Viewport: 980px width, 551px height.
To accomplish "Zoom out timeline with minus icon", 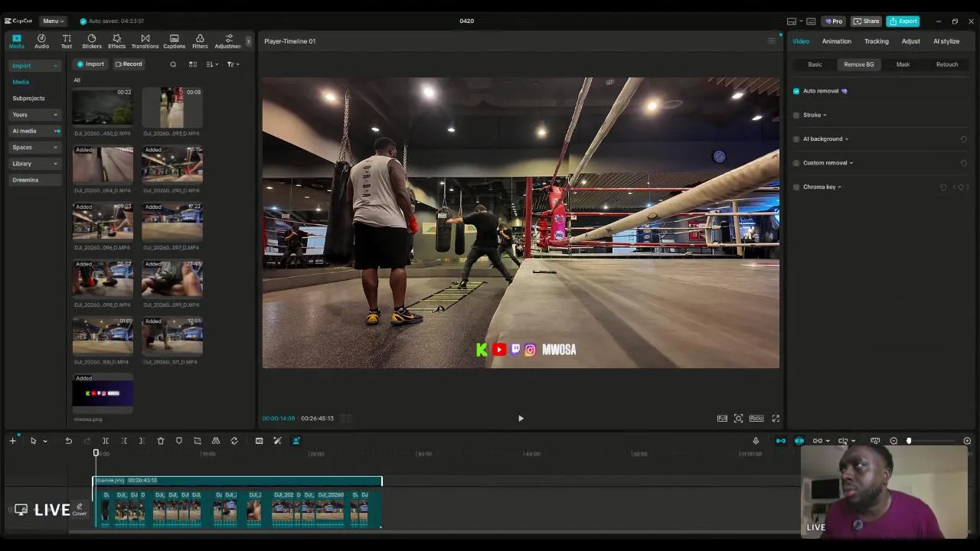I will (x=893, y=441).
